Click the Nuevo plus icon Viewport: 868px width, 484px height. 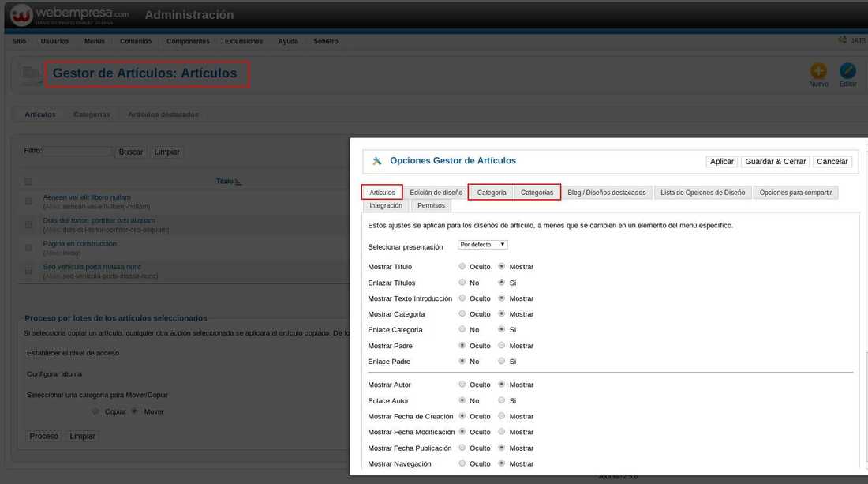[818, 71]
